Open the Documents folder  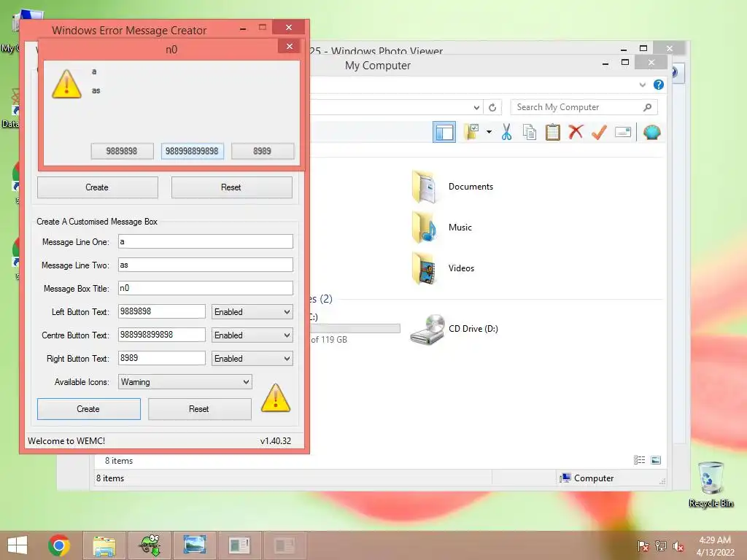coord(452,187)
